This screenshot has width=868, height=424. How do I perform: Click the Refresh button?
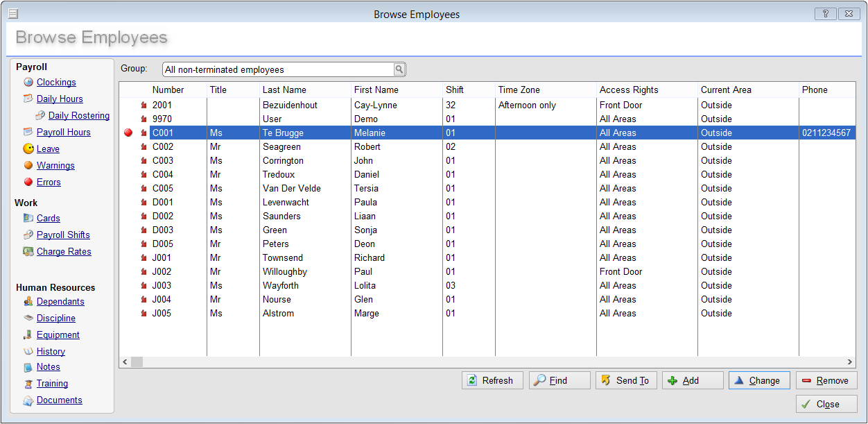tap(492, 380)
